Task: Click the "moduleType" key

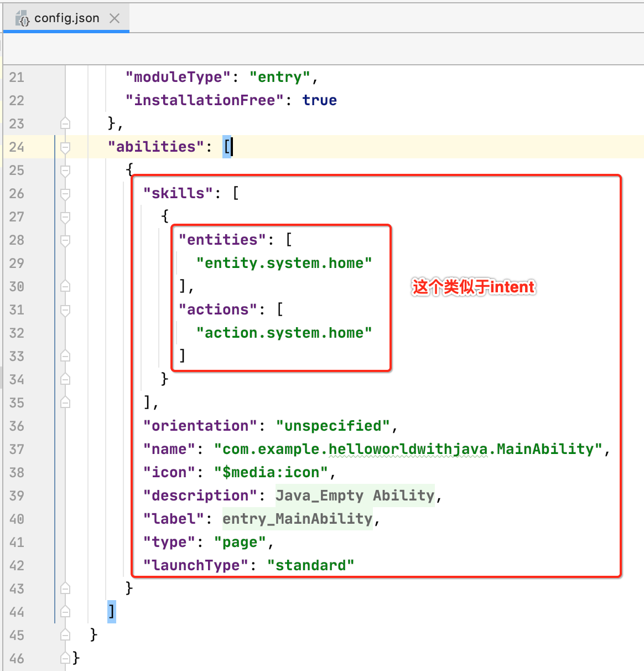Action: 178,77
